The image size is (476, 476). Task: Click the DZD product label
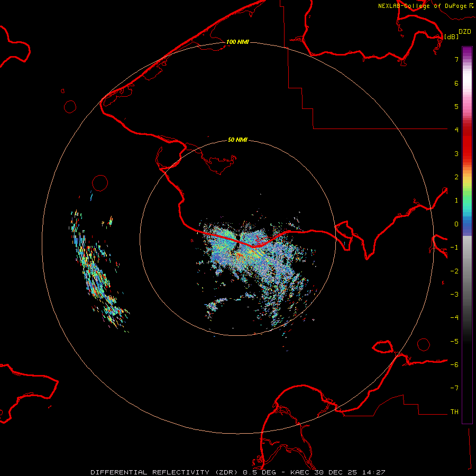pyautogui.click(x=465, y=32)
